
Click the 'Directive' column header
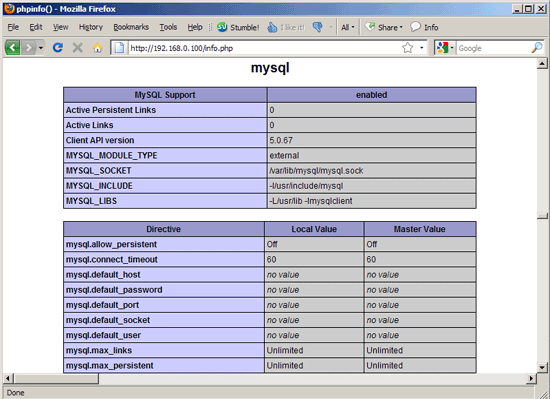(163, 229)
